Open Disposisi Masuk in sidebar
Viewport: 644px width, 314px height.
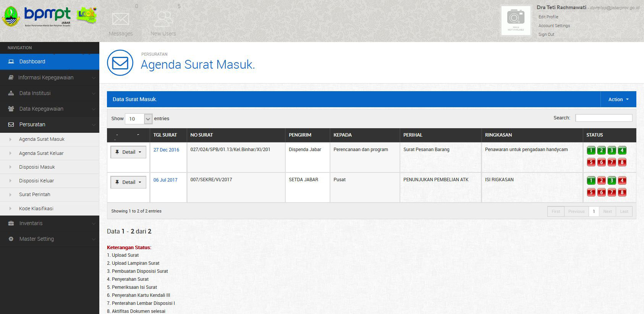click(x=37, y=167)
